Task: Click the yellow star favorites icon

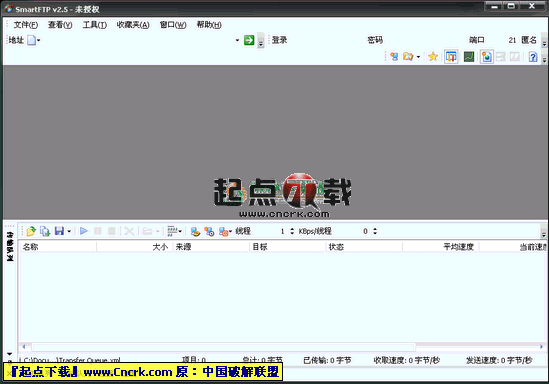Action: (433, 56)
